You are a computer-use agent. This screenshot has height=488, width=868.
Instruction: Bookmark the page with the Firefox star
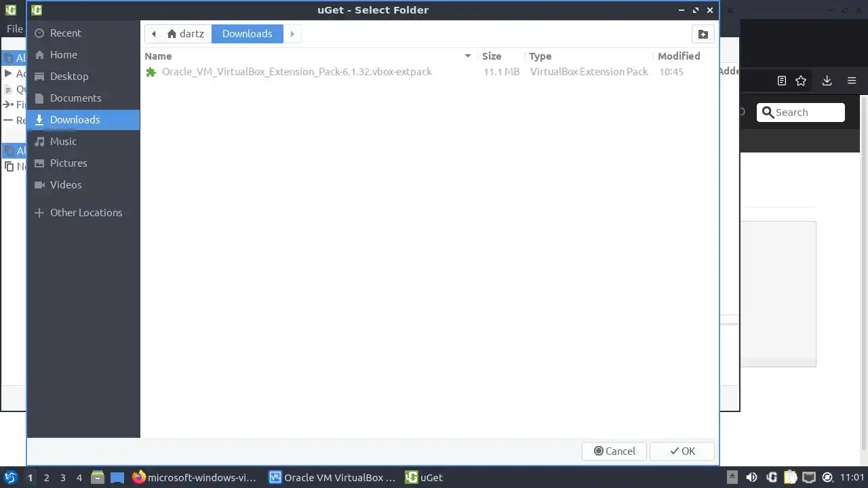[801, 81]
